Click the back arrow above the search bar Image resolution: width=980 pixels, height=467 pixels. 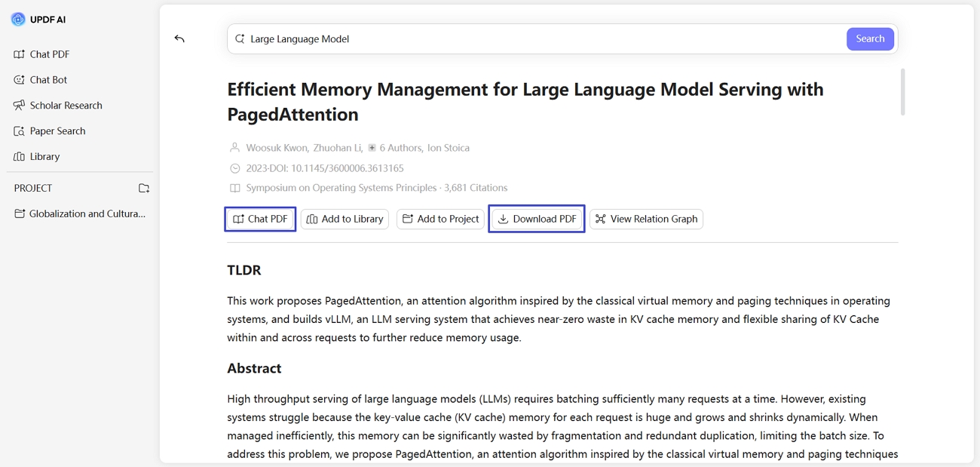pyautogui.click(x=179, y=38)
